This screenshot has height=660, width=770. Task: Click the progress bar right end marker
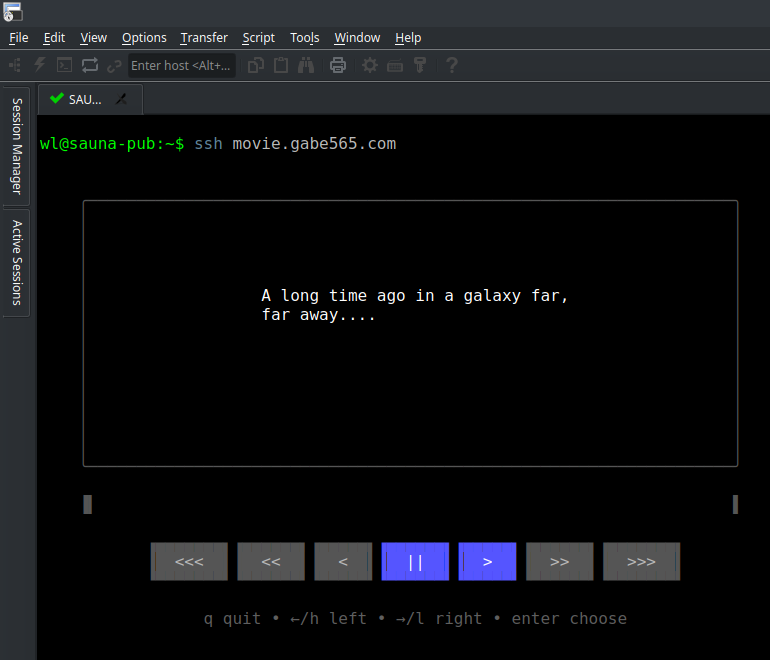point(735,504)
